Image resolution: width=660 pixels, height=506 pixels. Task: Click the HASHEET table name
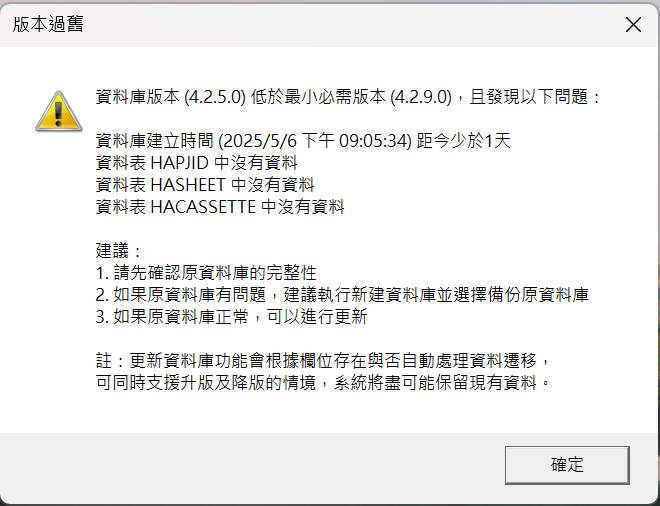188,185
